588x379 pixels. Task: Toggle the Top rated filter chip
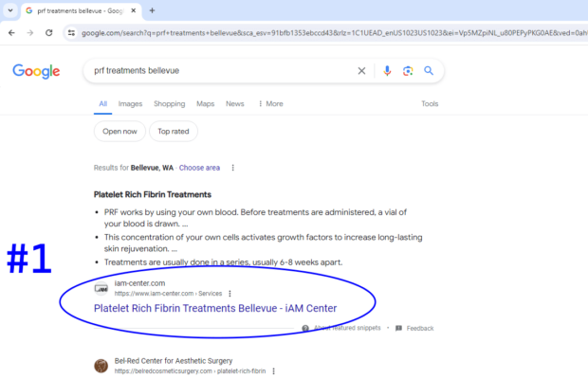tap(173, 132)
